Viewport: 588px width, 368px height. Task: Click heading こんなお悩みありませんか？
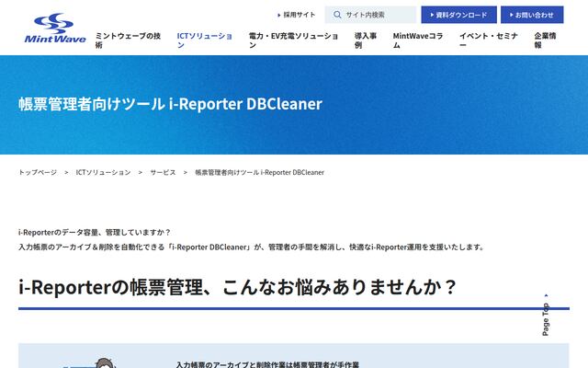pos(339,287)
